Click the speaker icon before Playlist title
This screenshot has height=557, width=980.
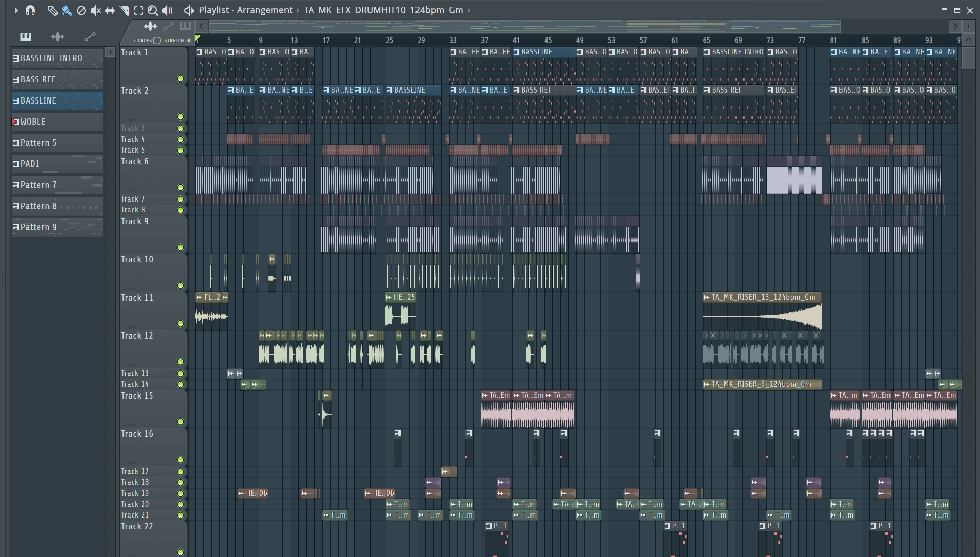189,10
